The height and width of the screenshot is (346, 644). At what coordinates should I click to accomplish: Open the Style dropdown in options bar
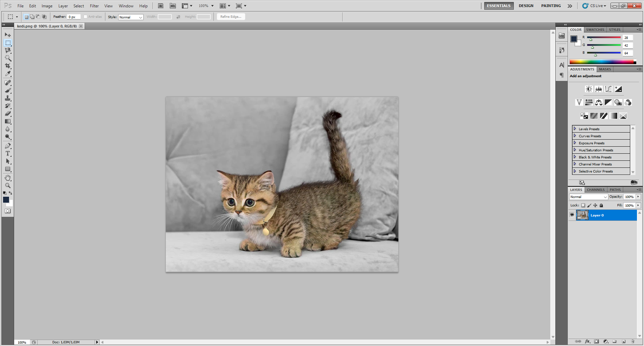click(x=131, y=17)
